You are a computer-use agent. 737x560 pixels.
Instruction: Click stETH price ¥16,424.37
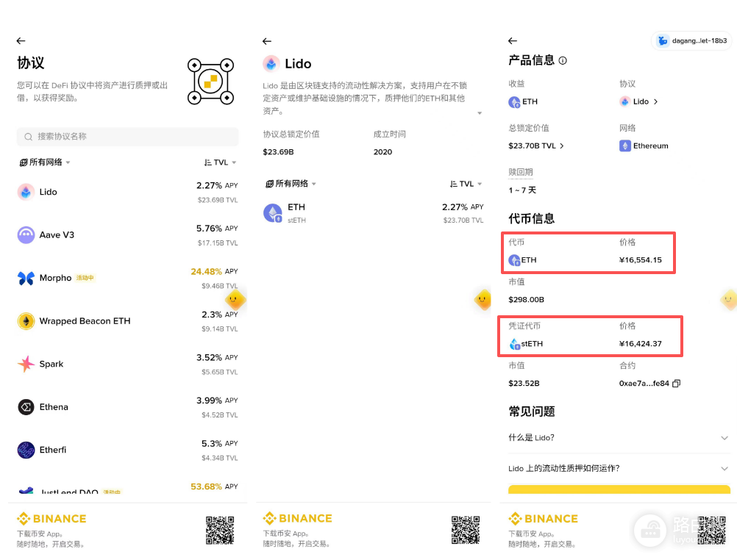(640, 344)
